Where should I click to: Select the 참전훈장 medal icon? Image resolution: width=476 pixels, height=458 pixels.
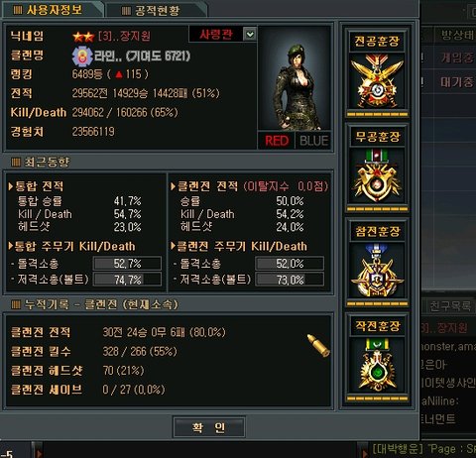tap(377, 271)
